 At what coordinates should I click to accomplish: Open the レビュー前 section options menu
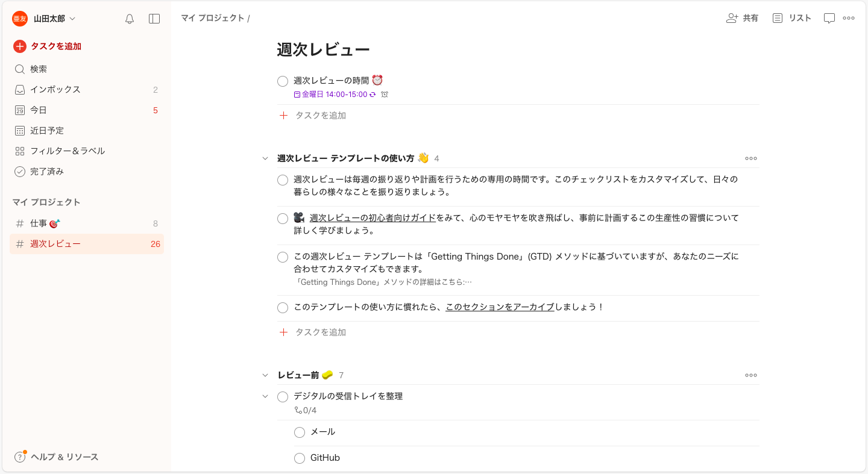[750, 375]
